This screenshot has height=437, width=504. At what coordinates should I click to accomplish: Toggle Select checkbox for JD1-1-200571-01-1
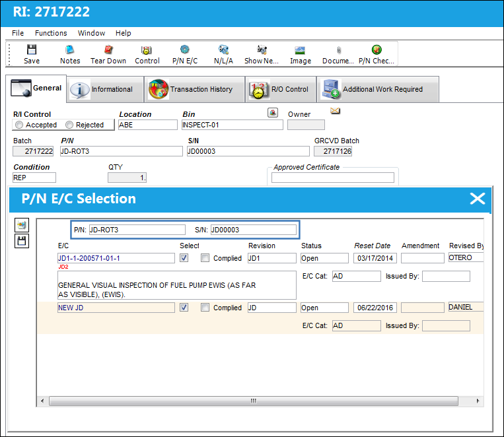[x=184, y=258]
